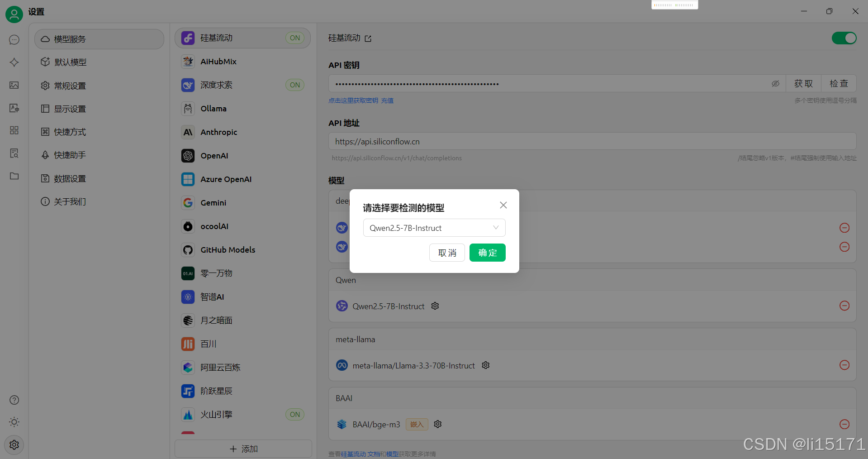Select the Ollama provider
868x459 pixels.
click(243, 109)
